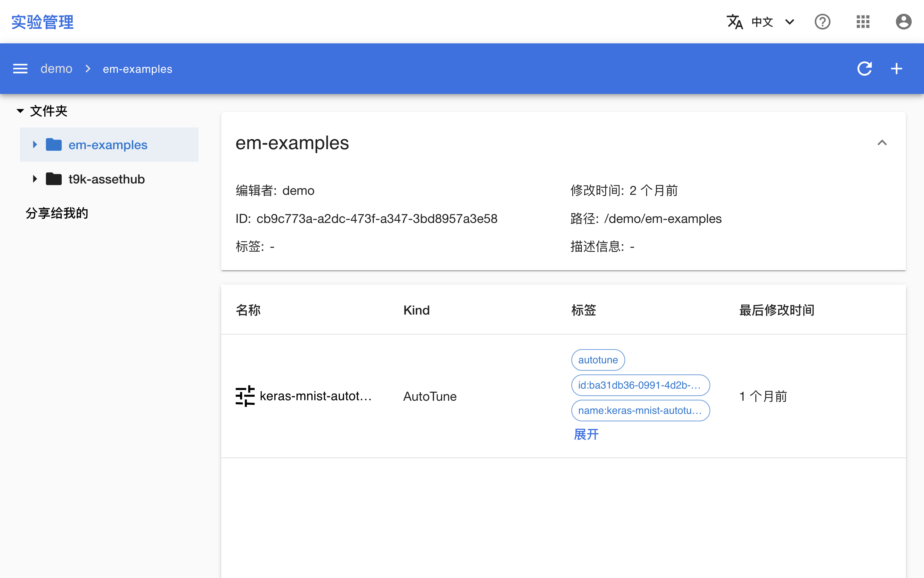Click the refresh icon in blue bar
This screenshot has height=578, width=924.
tap(864, 69)
